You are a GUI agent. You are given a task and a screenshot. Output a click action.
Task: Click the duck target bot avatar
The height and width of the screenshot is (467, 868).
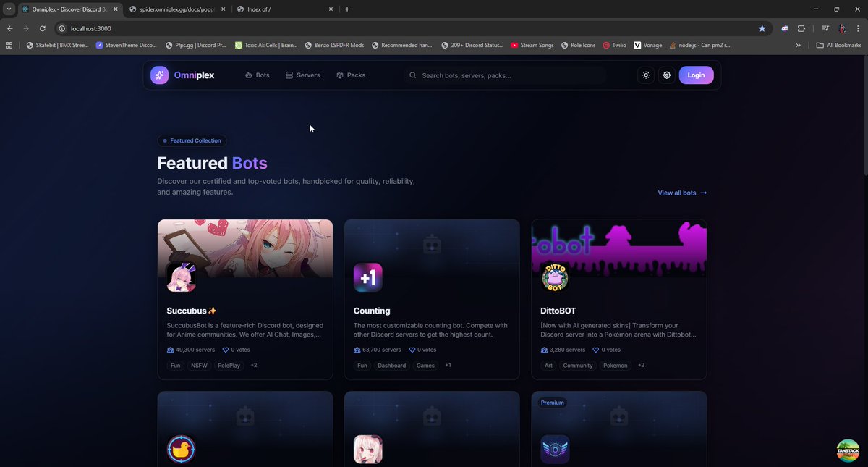(x=181, y=449)
